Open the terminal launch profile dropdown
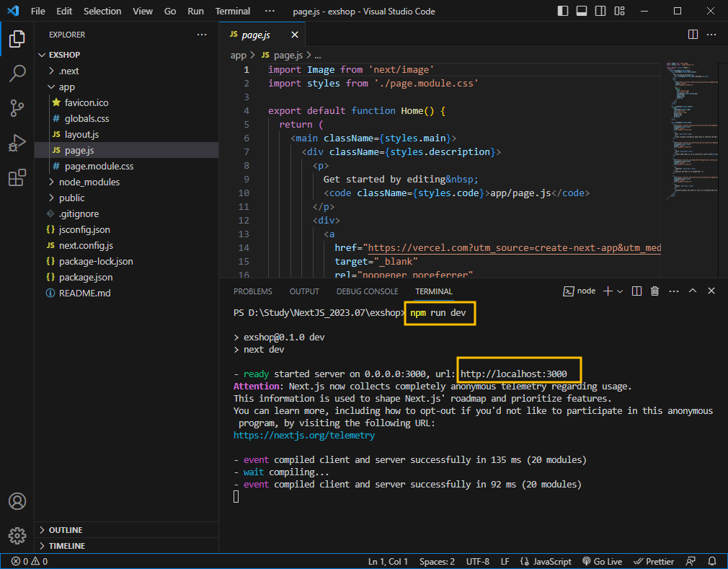Screen dimensions: 728x569 pyautogui.click(x=620, y=291)
